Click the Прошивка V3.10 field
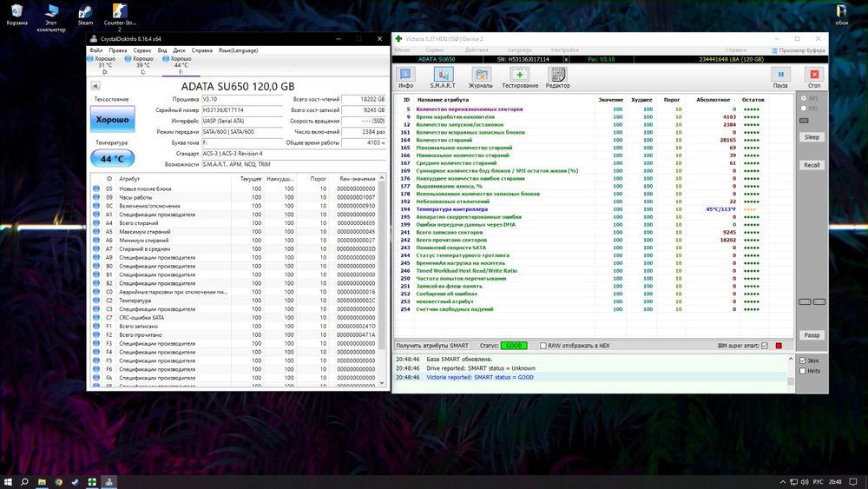868x489 pixels. (x=242, y=99)
